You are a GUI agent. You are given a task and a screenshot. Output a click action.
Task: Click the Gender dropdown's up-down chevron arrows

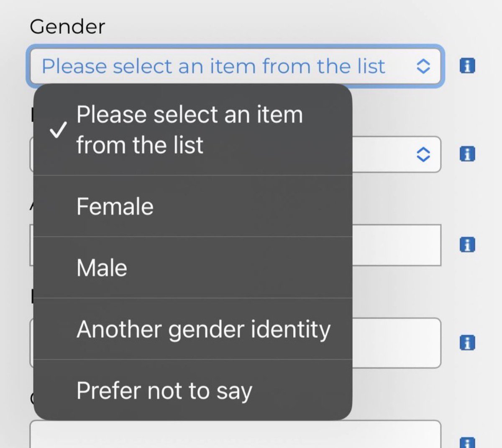(x=423, y=66)
